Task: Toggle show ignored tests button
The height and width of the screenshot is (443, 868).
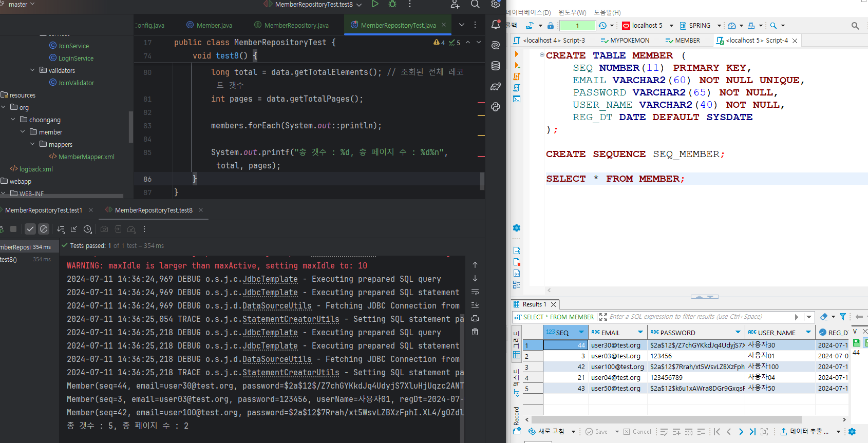Action: pos(44,229)
